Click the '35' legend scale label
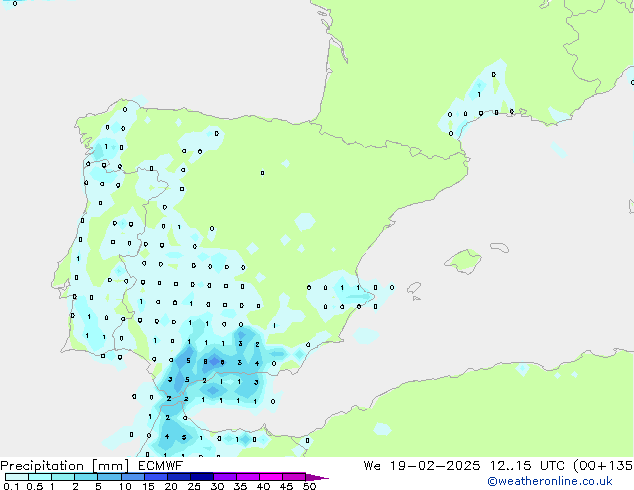 click(x=240, y=486)
